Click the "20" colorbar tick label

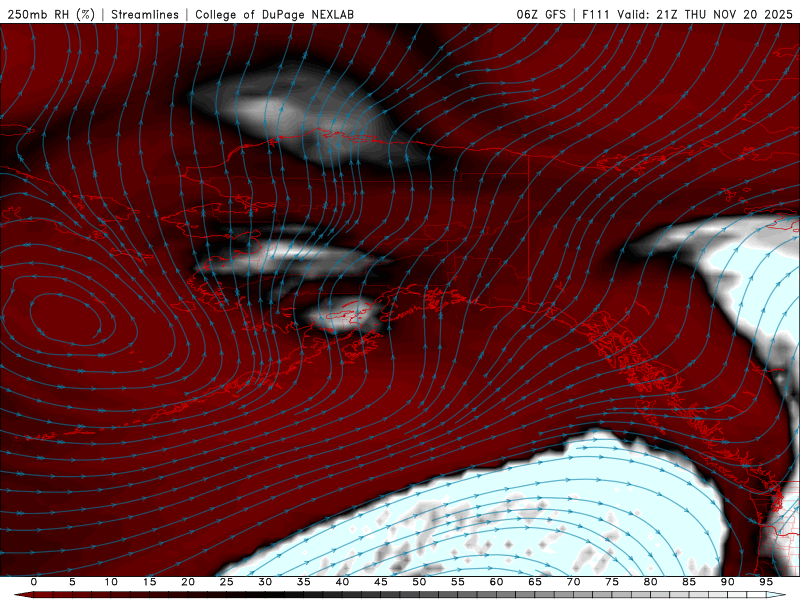(188, 582)
